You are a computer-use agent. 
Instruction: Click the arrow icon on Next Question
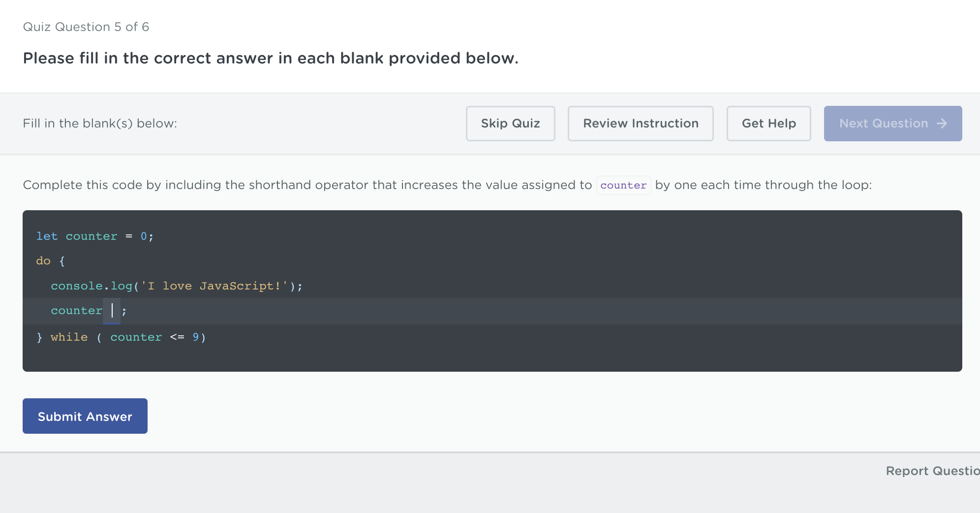click(x=942, y=124)
